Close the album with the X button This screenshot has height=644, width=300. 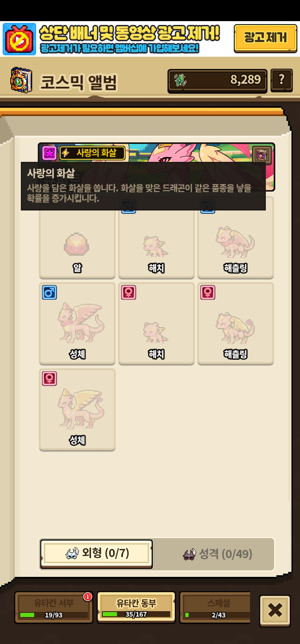point(275,611)
